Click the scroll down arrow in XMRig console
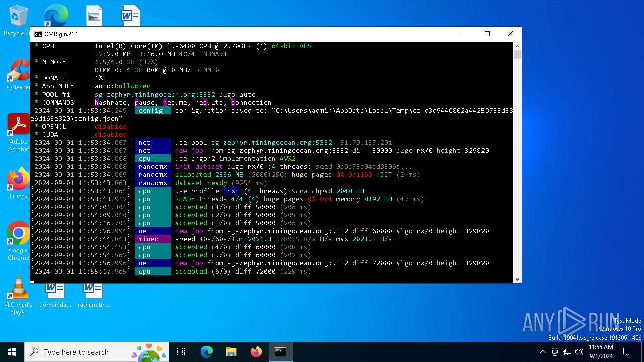The image size is (644, 362). (517, 279)
